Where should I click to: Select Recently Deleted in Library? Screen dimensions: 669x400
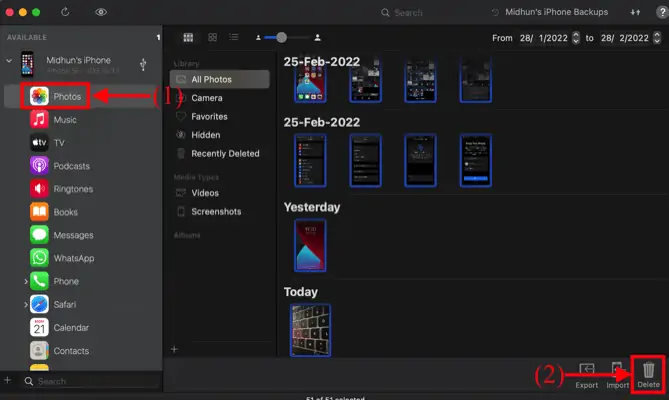(x=224, y=153)
